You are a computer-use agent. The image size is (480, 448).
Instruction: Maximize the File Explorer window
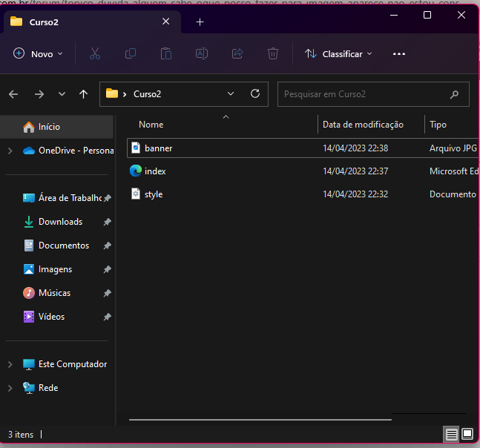pyautogui.click(x=427, y=15)
